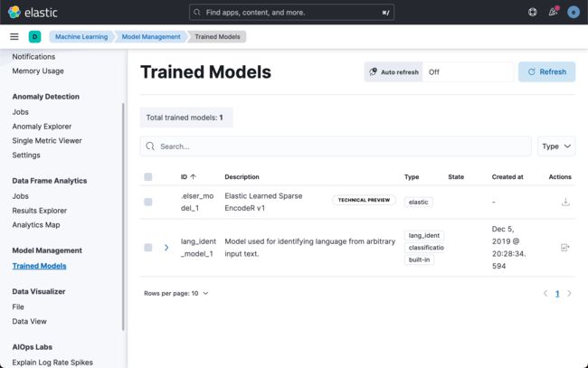This screenshot has height=368, width=588.
Task: Click the lang_ident_model_1 ID text
Action: (x=198, y=248)
